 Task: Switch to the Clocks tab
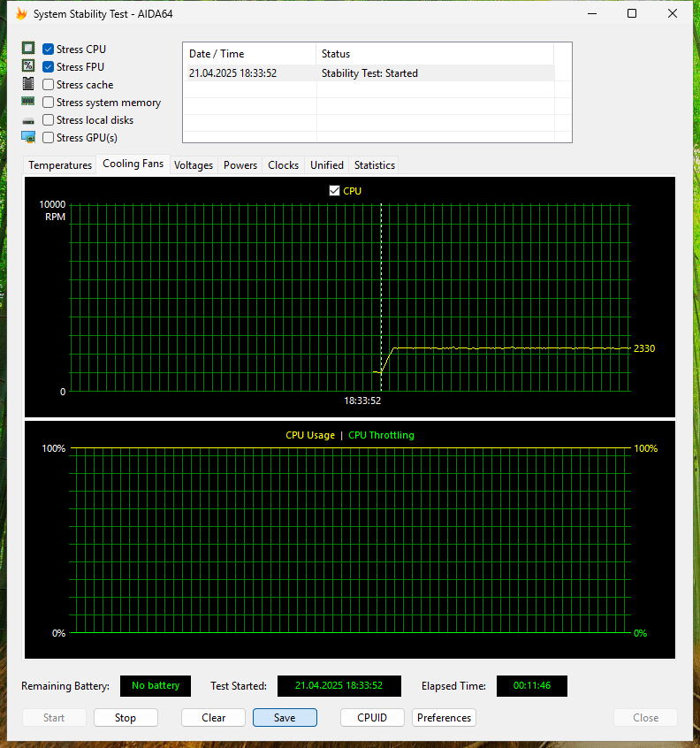point(283,165)
